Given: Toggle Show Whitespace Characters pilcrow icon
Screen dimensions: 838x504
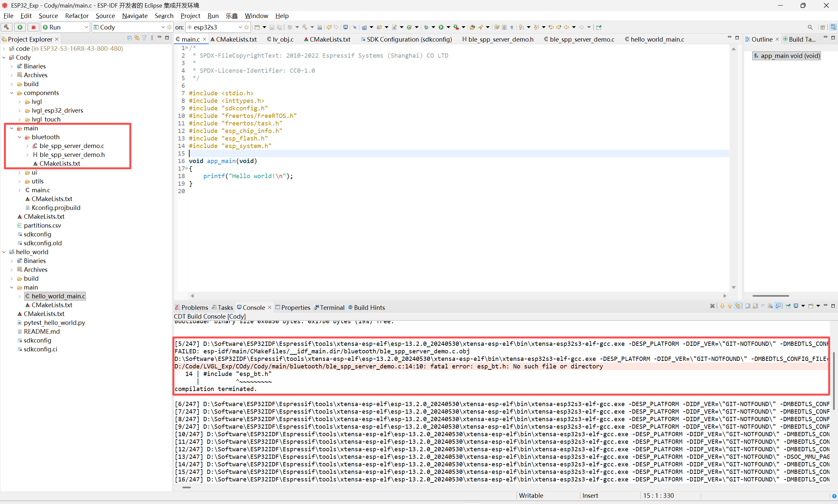Looking at the screenshot, I should click(512, 27).
